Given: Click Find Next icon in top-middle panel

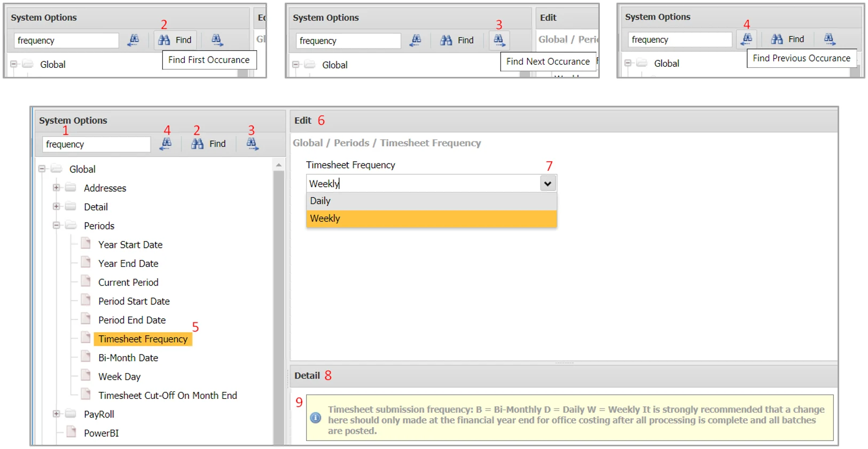Looking at the screenshot, I should pos(499,40).
